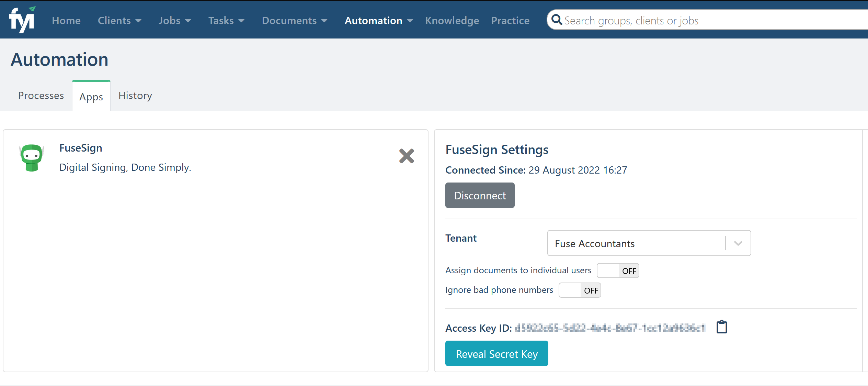Open the Knowledge link

452,21
